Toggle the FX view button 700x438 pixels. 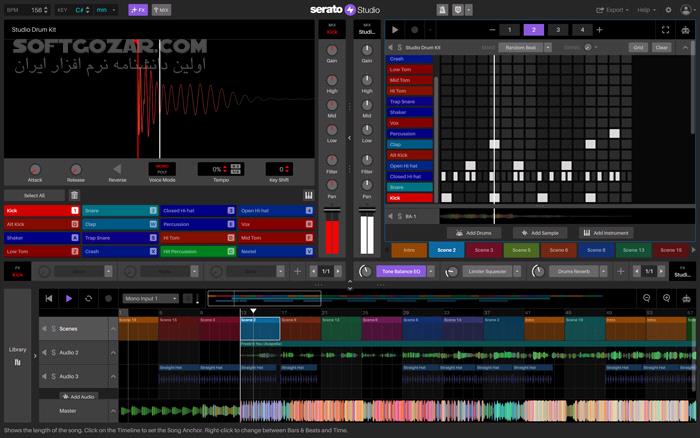(138, 10)
